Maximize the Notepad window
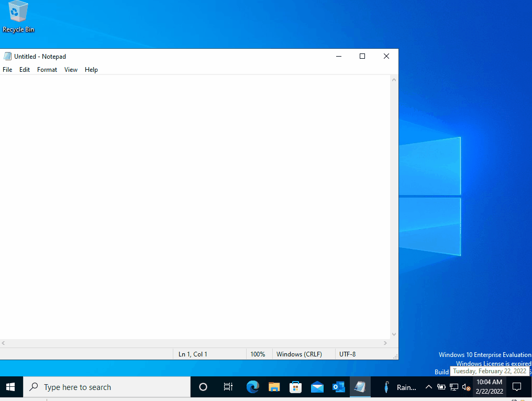The image size is (532, 401). (x=362, y=57)
